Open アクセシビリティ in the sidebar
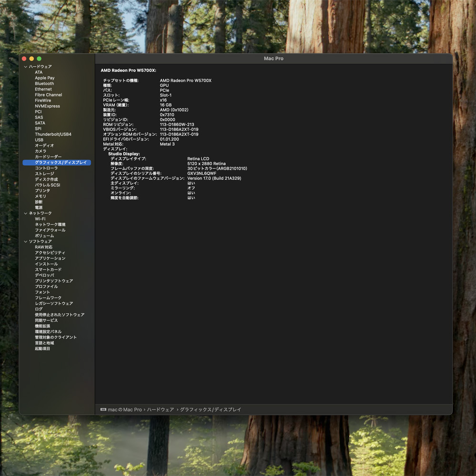 coord(50,253)
